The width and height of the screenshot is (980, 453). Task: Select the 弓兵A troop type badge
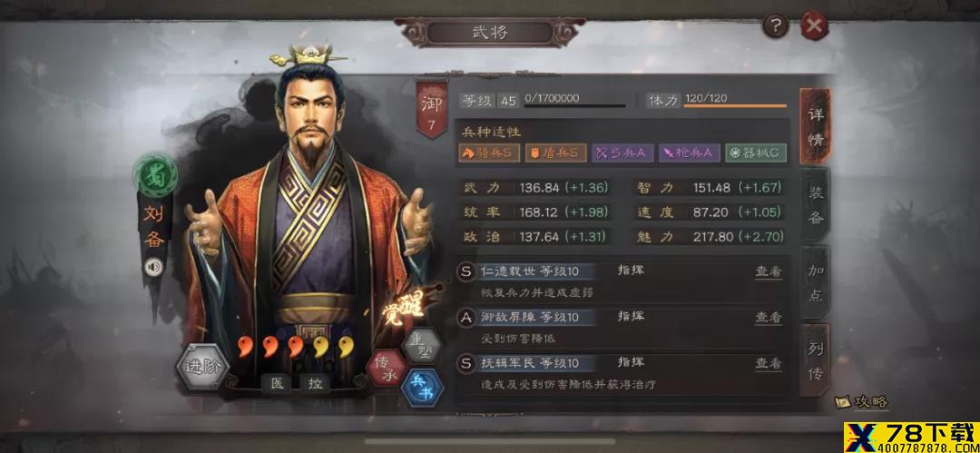click(x=622, y=153)
